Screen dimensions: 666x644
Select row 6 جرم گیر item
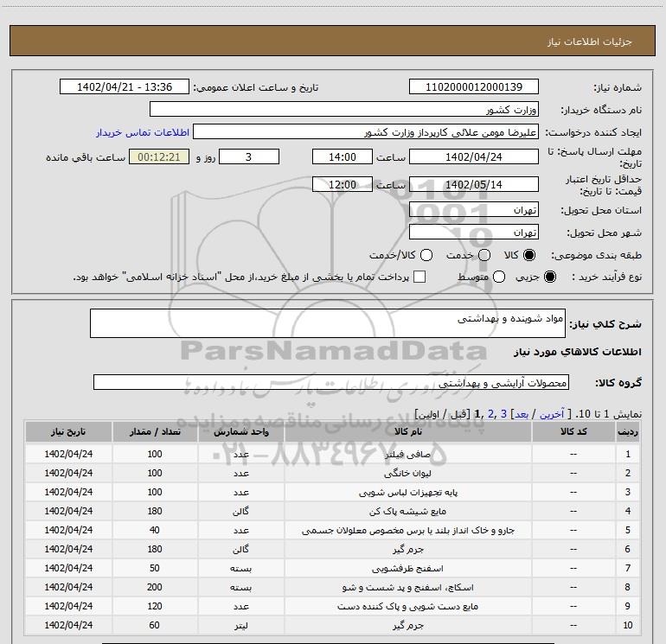tap(332, 549)
